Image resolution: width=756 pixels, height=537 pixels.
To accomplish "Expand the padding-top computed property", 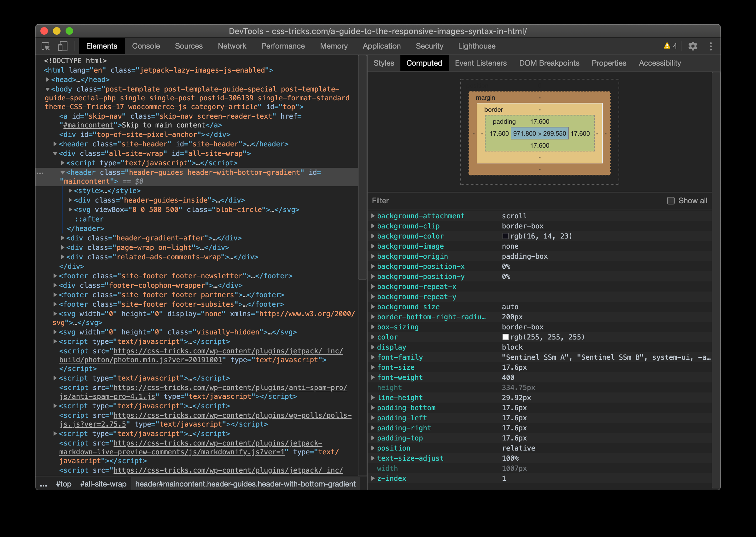I will 373,438.
